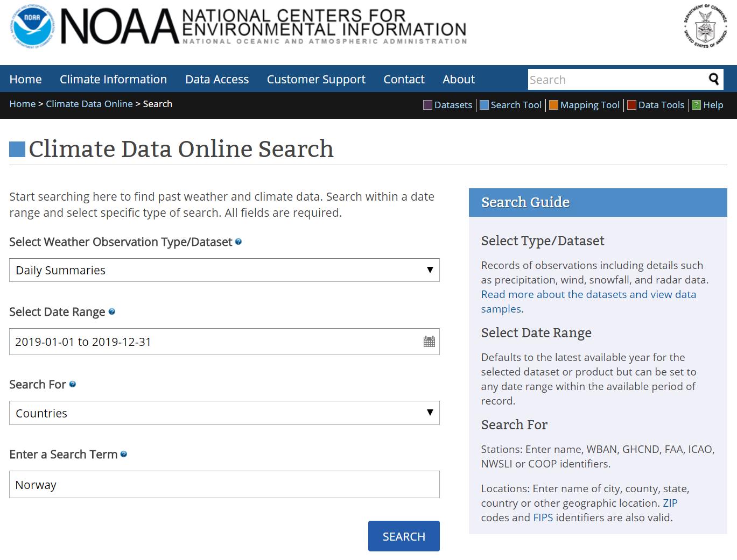Open the Data Tools link
The height and width of the screenshot is (560, 737).
point(661,105)
